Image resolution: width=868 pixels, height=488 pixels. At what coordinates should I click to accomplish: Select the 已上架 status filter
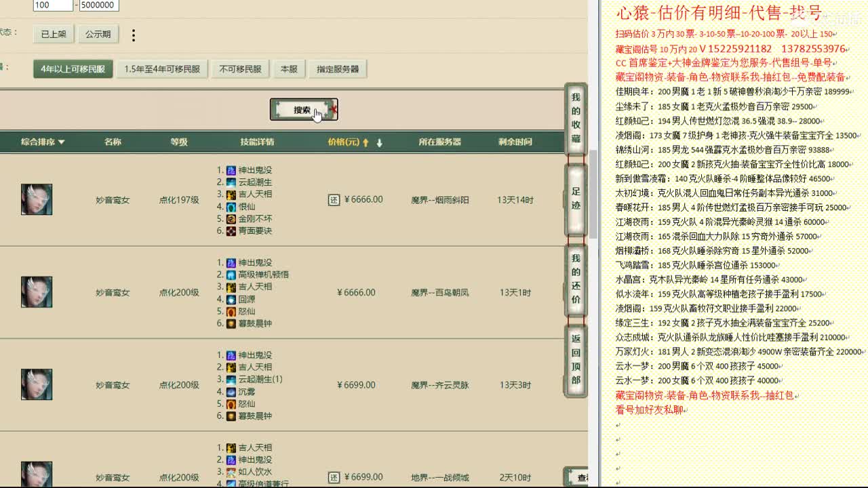click(54, 34)
